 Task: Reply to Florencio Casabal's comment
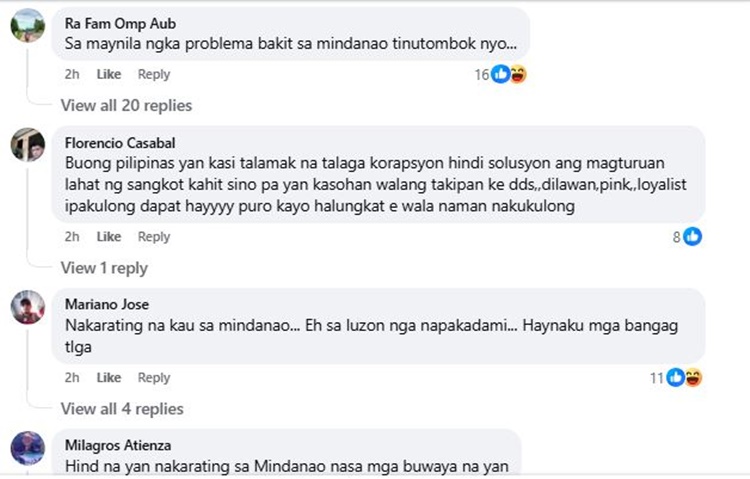pos(154,237)
